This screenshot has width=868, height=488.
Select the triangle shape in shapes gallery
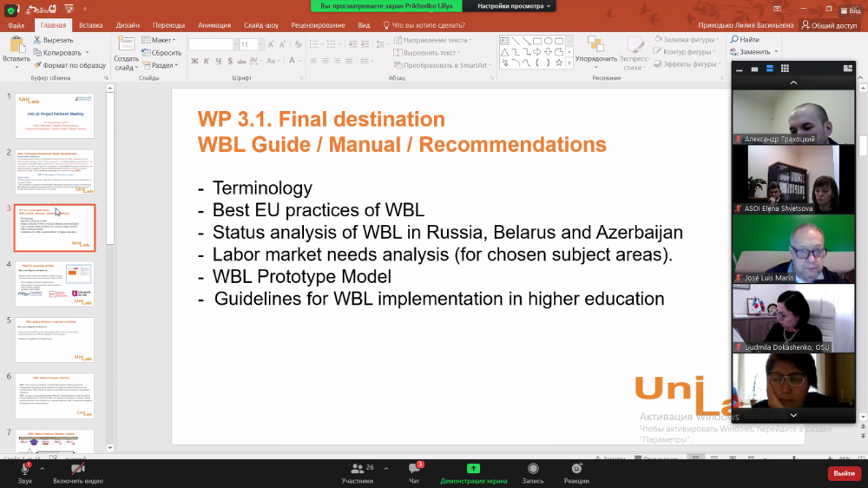504,52
